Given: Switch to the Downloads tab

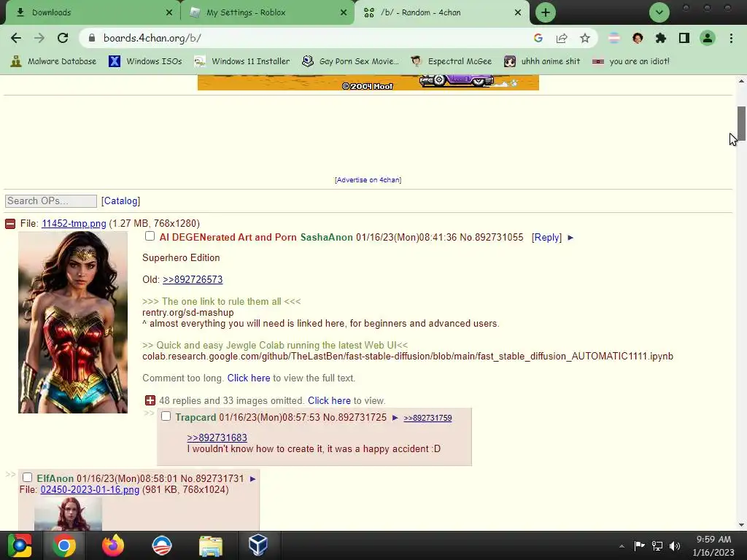Looking at the screenshot, I should tap(91, 12).
